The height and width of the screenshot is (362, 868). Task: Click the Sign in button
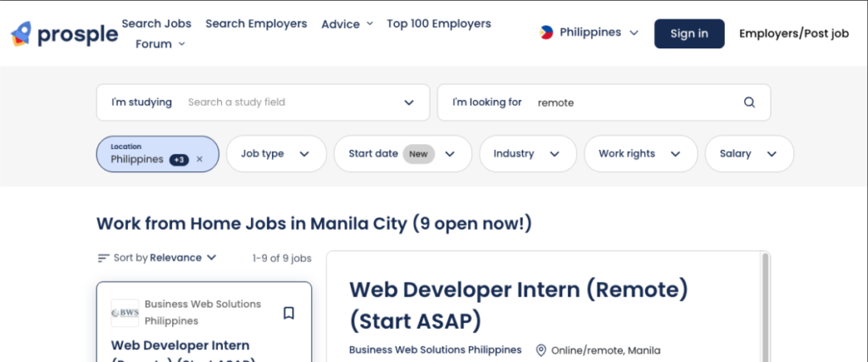coord(688,34)
